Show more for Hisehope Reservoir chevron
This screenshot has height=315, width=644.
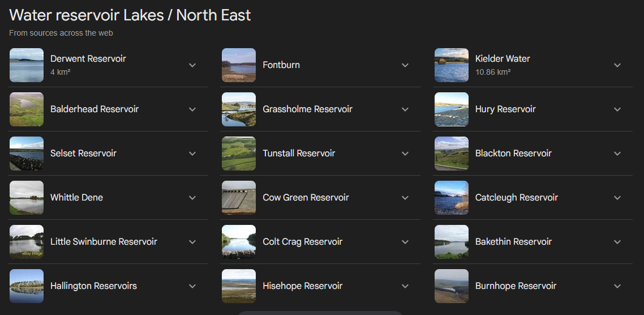click(405, 286)
